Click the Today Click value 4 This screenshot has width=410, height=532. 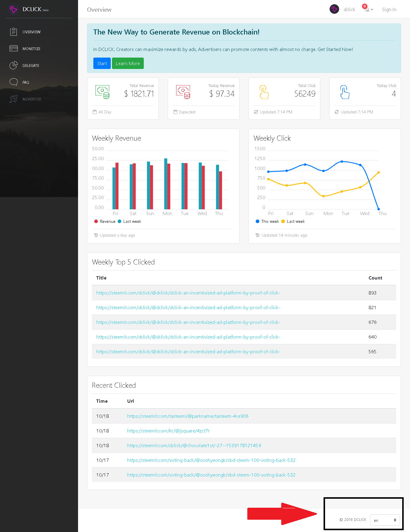[x=394, y=94]
